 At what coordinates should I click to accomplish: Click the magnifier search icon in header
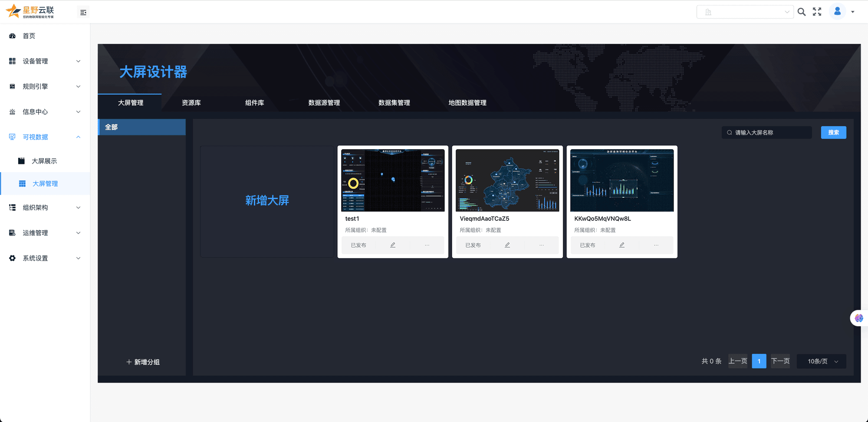(x=802, y=12)
